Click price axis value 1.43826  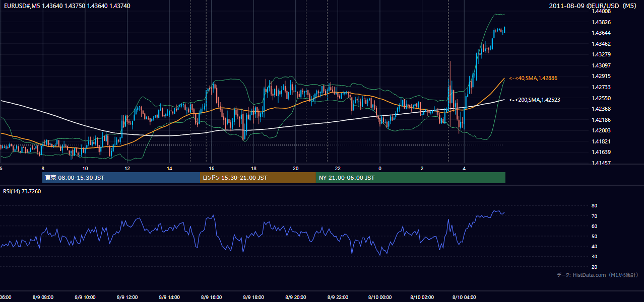coord(601,22)
